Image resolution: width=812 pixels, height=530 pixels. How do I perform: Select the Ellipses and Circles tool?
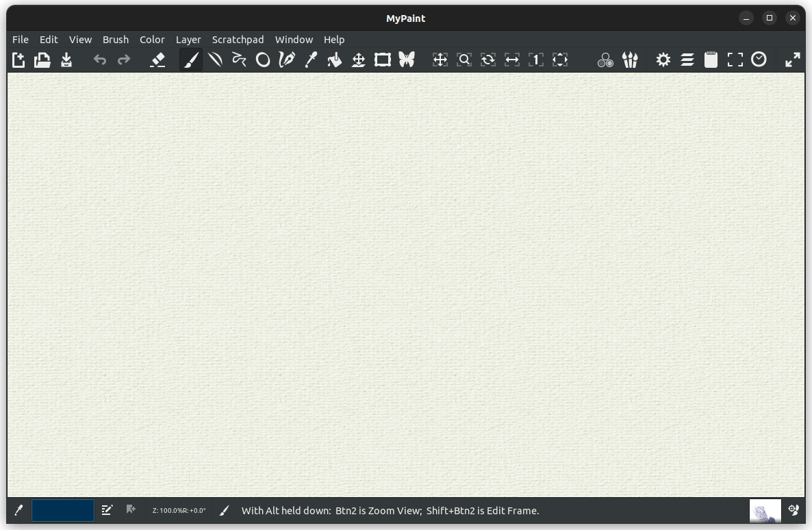tap(263, 60)
